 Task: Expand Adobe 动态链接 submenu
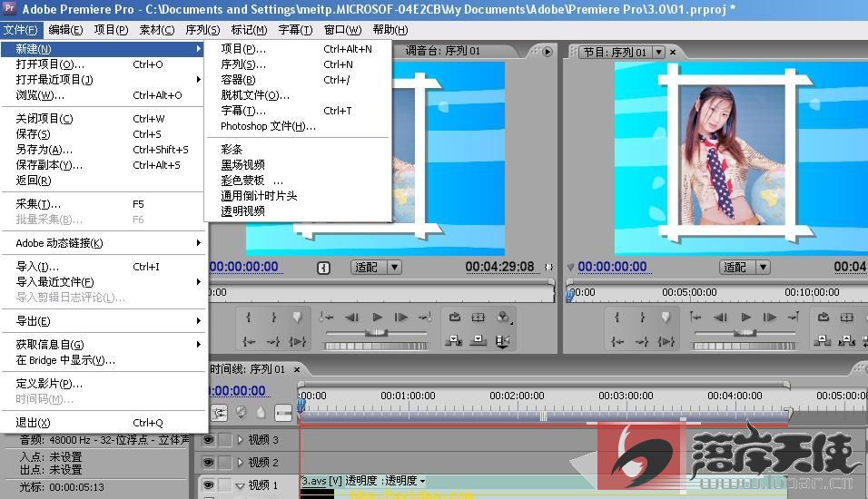click(103, 243)
